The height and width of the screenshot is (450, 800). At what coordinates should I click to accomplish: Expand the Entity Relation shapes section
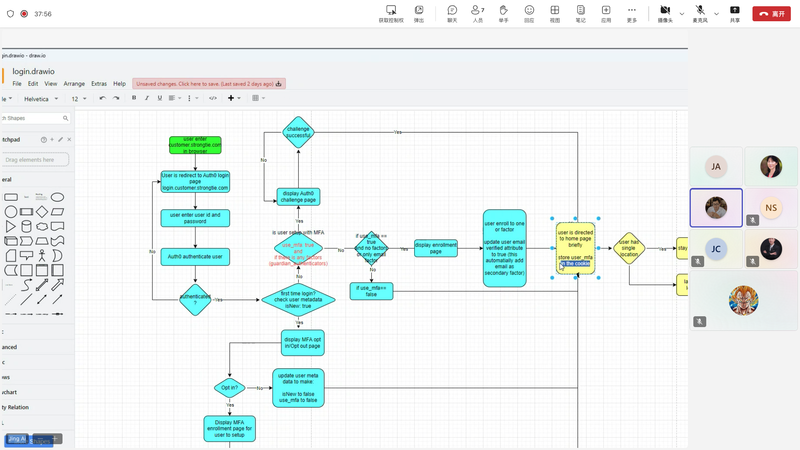coord(15,407)
